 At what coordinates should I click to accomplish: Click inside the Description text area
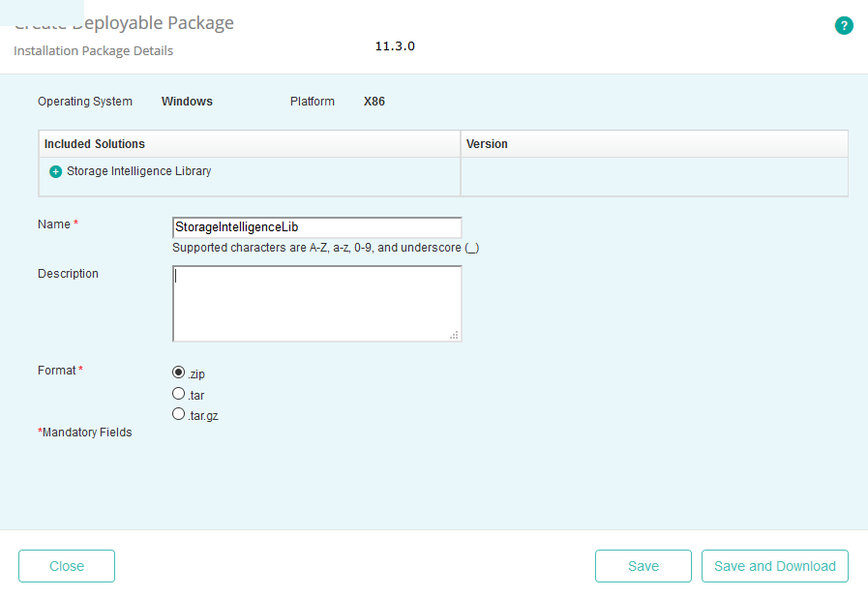pos(316,300)
